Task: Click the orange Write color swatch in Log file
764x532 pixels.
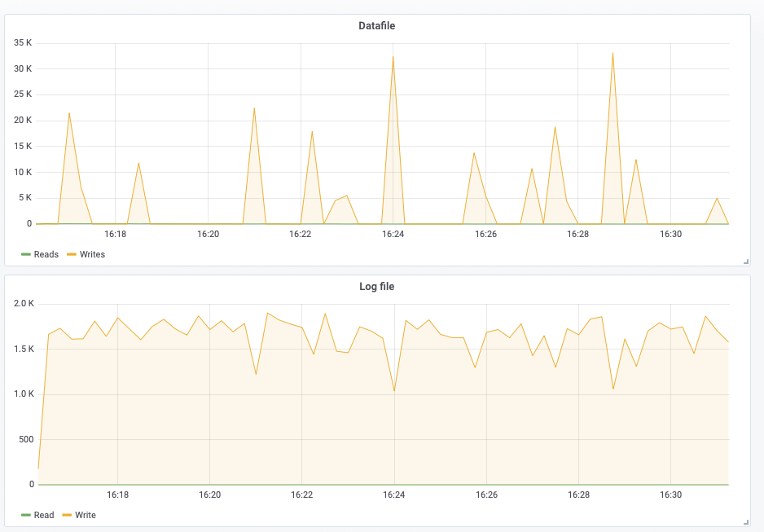Action: (68, 515)
